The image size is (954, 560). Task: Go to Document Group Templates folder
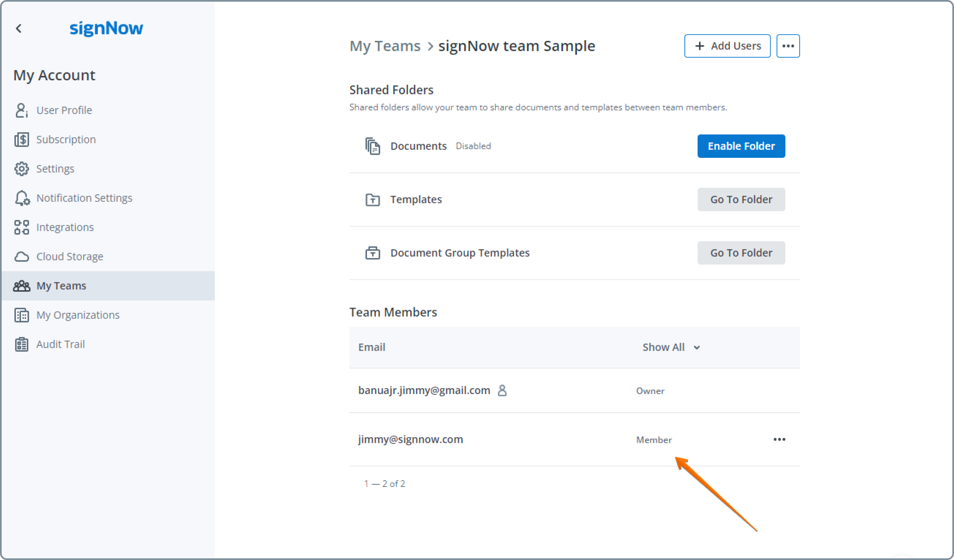tap(741, 253)
